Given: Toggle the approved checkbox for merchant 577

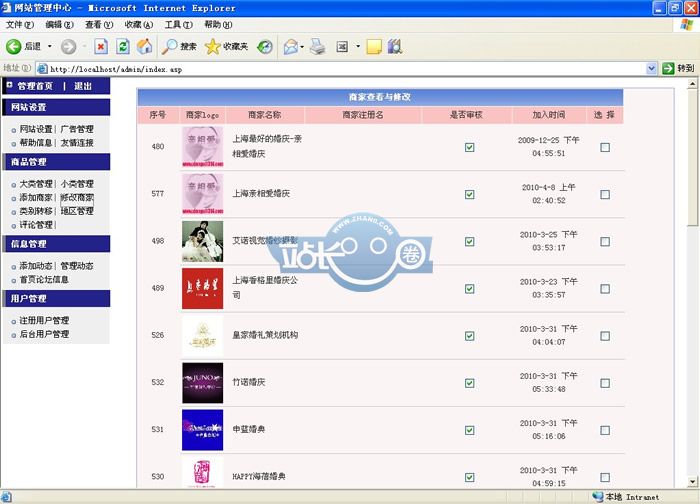Looking at the screenshot, I should click(x=469, y=195).
